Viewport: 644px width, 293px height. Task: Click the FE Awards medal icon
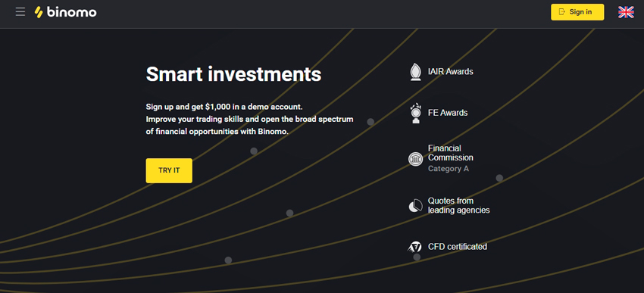(416, 114)
